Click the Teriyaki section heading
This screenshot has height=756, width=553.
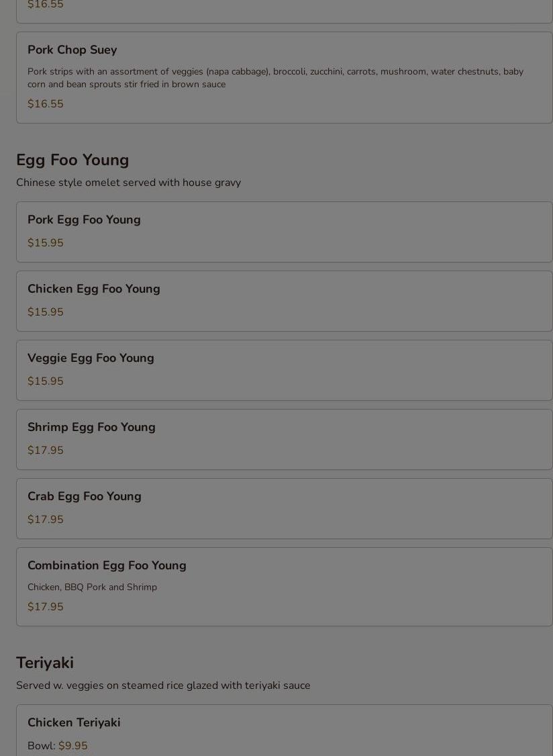45,663
